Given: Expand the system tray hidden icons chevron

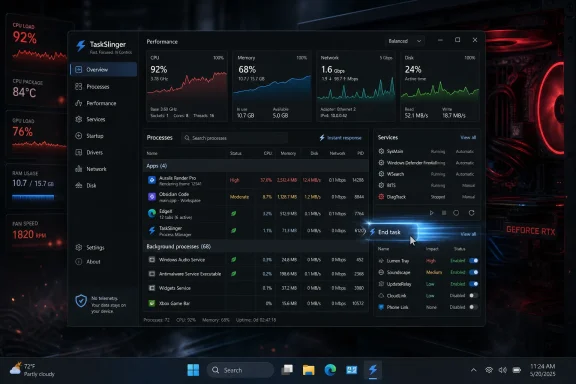Looking at the screenshot, I should tap(474, 370).
